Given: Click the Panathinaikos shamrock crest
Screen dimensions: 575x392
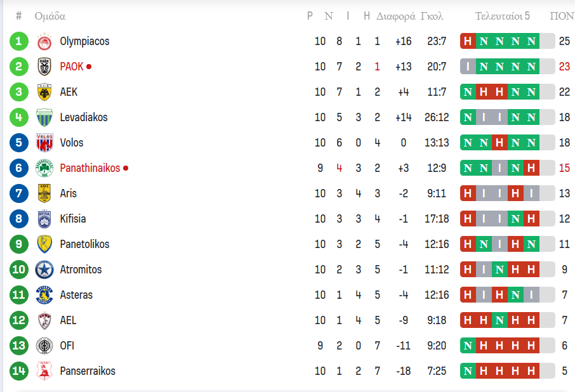Looking at the screenshot, I should click(44, 168).
